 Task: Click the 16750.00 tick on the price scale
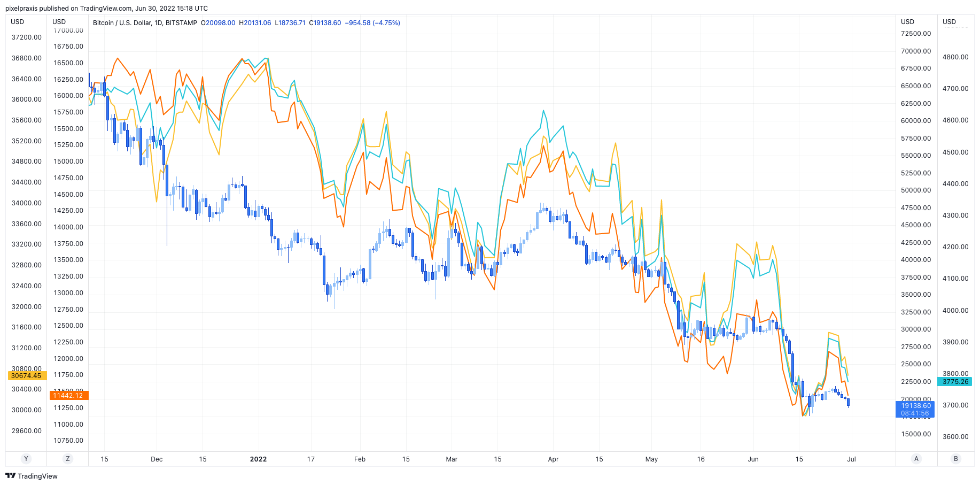tap(68, 47)
